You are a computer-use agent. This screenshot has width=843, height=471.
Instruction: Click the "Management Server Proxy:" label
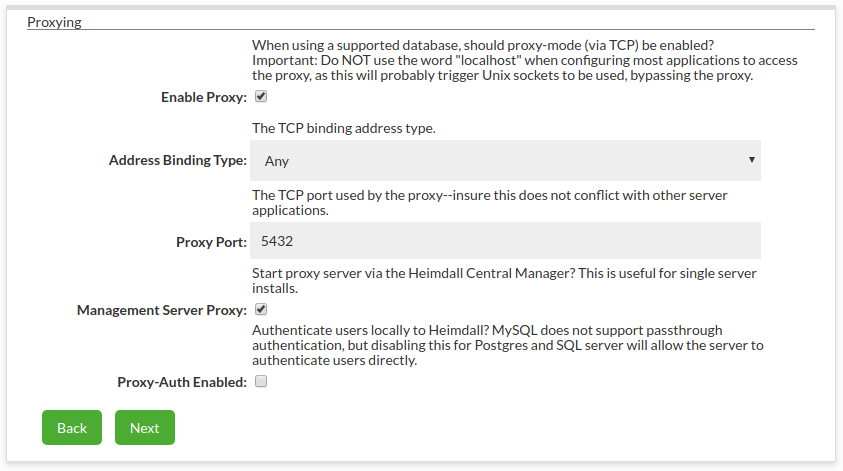pyautogui.click(x=161, y=311)
